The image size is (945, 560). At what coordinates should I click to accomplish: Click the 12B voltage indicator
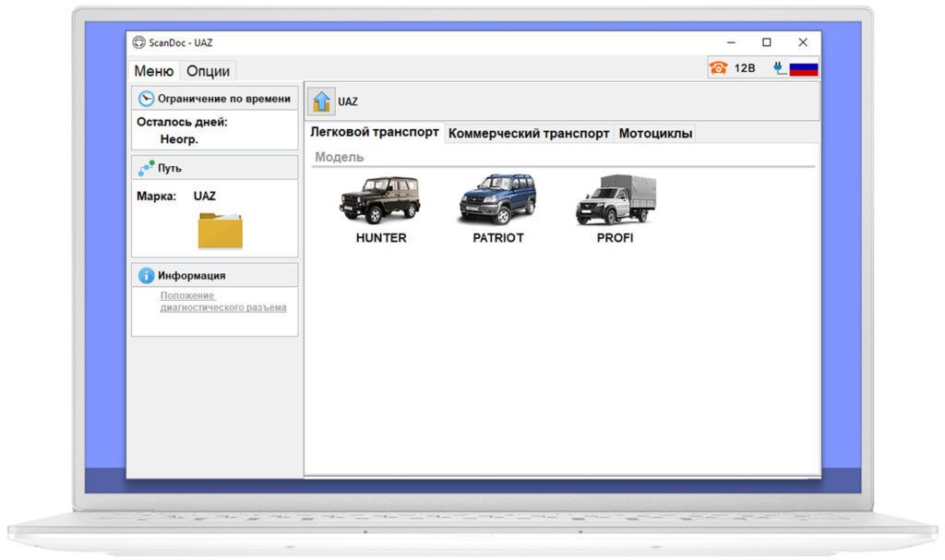(745, 68)
